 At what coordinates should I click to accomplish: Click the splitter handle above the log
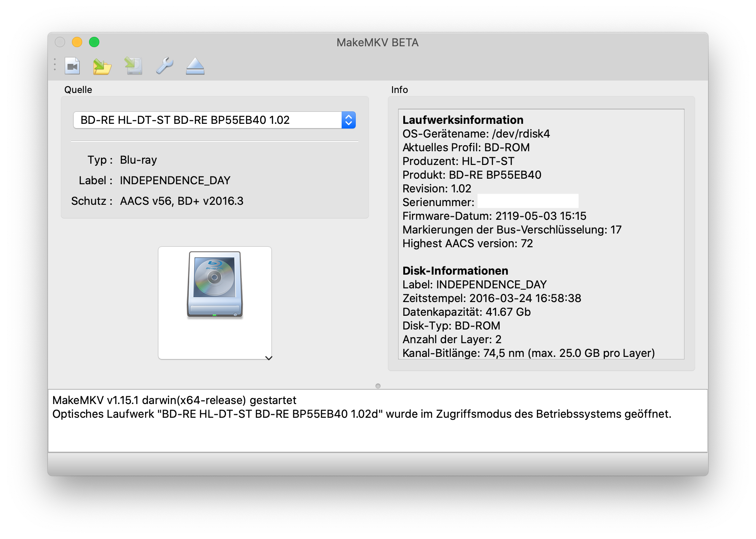[x=378, y=386]
